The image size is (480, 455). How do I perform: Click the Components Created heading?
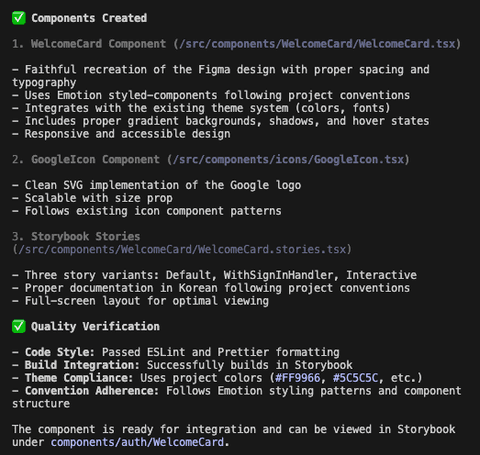89,18
